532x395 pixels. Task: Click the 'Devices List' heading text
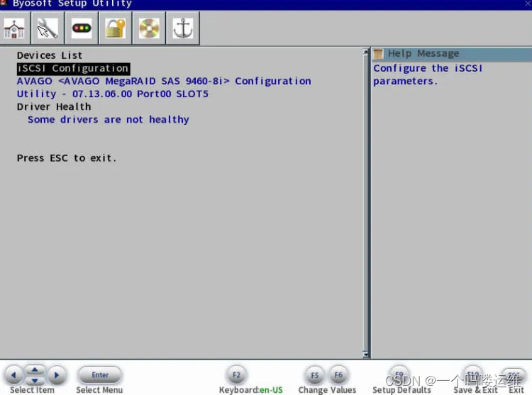click(x=50, y=55)
